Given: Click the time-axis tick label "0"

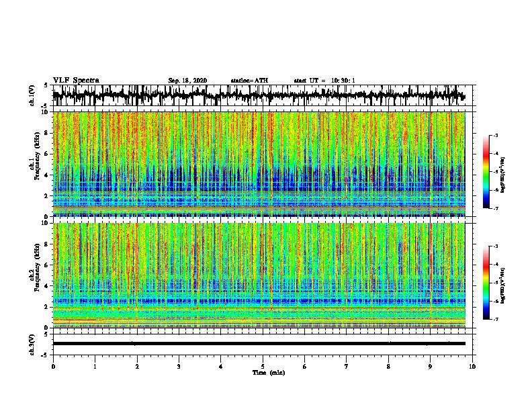Looking at the screenshot, I should click(x=53, y=367).
